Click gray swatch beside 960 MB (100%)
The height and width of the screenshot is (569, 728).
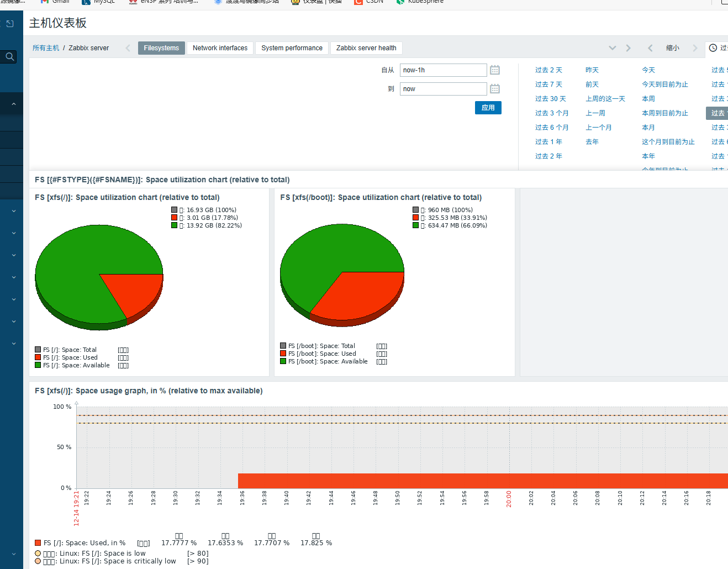(415, 210)
